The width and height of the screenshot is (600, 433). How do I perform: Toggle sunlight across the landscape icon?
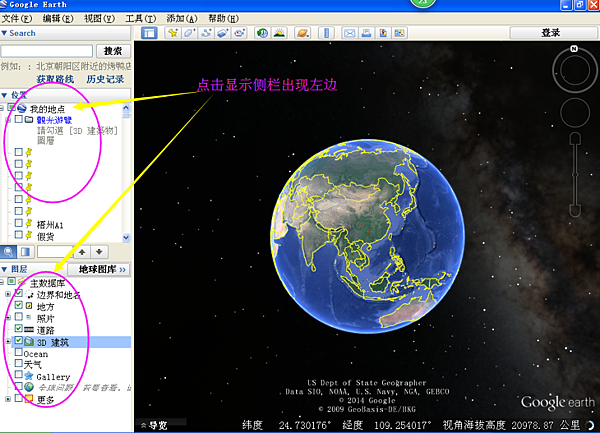279,33
